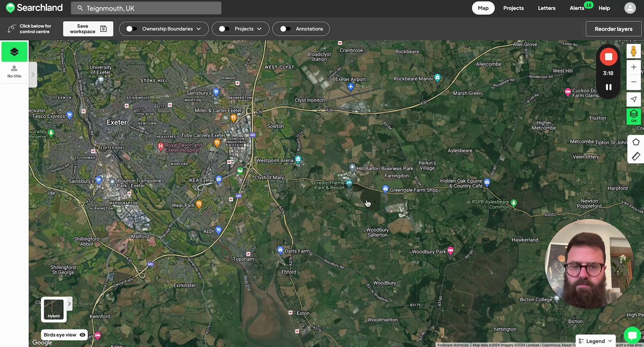Click the Exeter city label

pyautogui.click(x=117, y=122)
